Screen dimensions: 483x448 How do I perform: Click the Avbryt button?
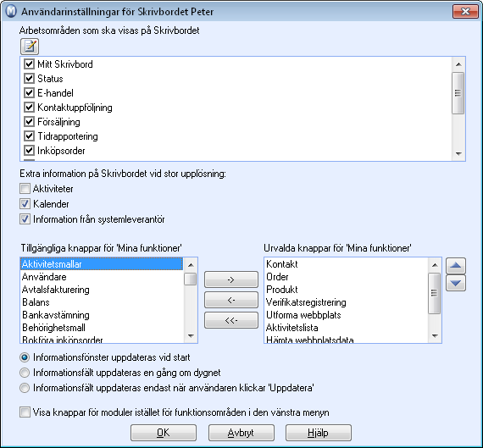click(x=241, y=433)
